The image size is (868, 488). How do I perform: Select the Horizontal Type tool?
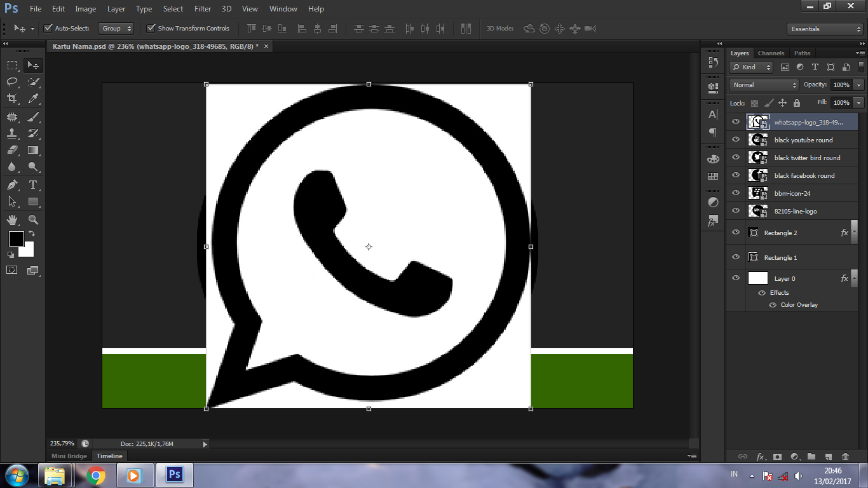pyautogui.click(x=33, y=185)
